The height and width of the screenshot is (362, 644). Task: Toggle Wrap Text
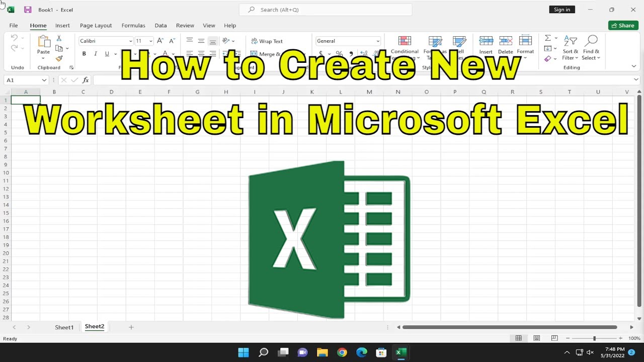pyautogui.click(x=267, y=41)
